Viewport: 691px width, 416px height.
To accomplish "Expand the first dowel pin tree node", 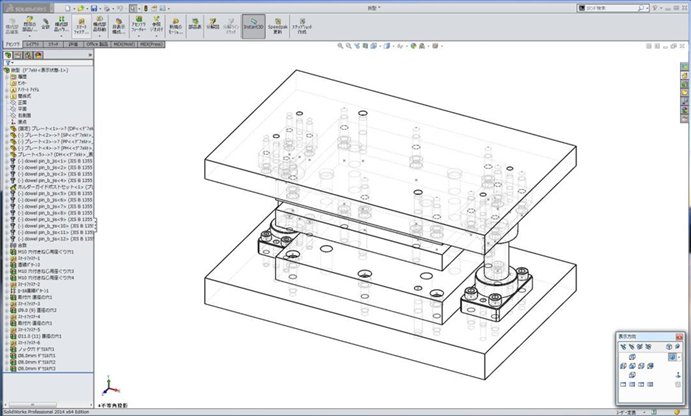I will (x=6, y=160).
